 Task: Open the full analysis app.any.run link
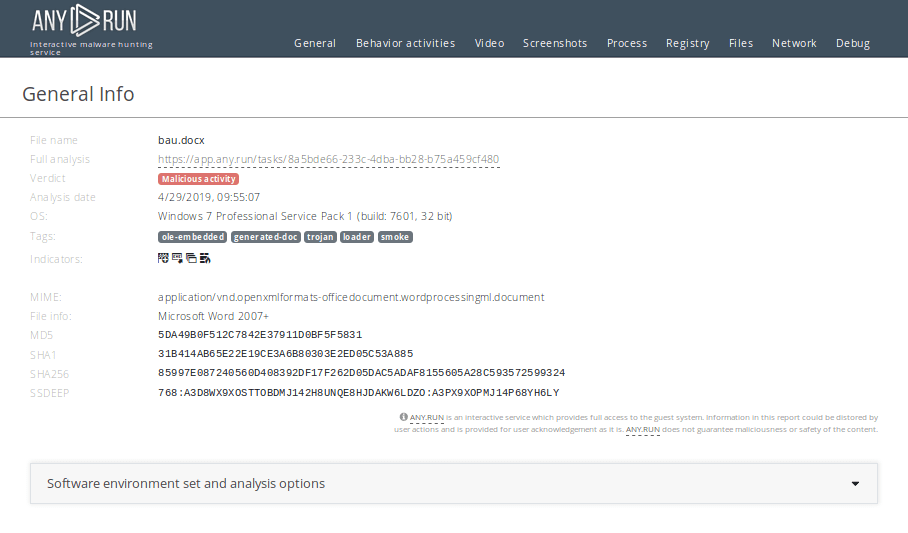click(x=328, y=159)
